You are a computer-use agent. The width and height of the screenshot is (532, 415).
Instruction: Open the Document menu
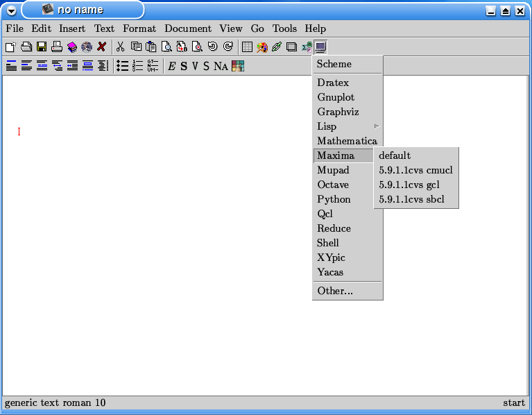[188, 28]
